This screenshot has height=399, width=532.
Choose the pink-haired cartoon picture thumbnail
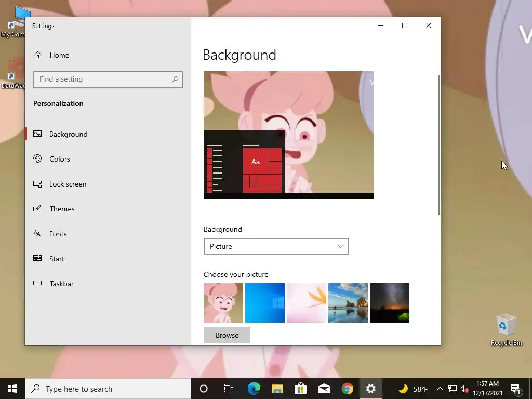tap(223, 303)
